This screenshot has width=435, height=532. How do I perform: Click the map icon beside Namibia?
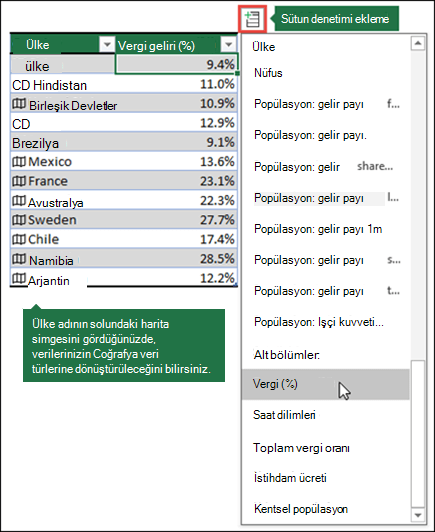pyautogui.click(x=19, y=259)
